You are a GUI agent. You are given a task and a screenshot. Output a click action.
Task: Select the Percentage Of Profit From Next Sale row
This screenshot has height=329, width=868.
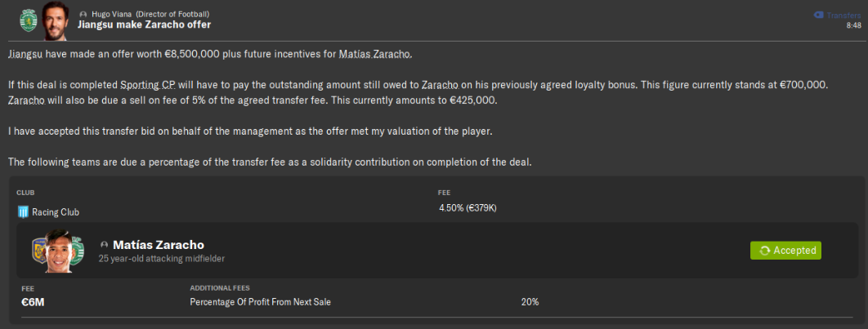coord(260,302)
